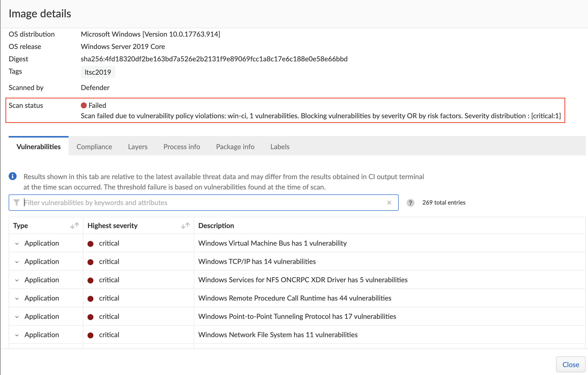The width and height of the screenshot is (588, 375).
Task: Open the Labels tab
Action: [280, 146]
